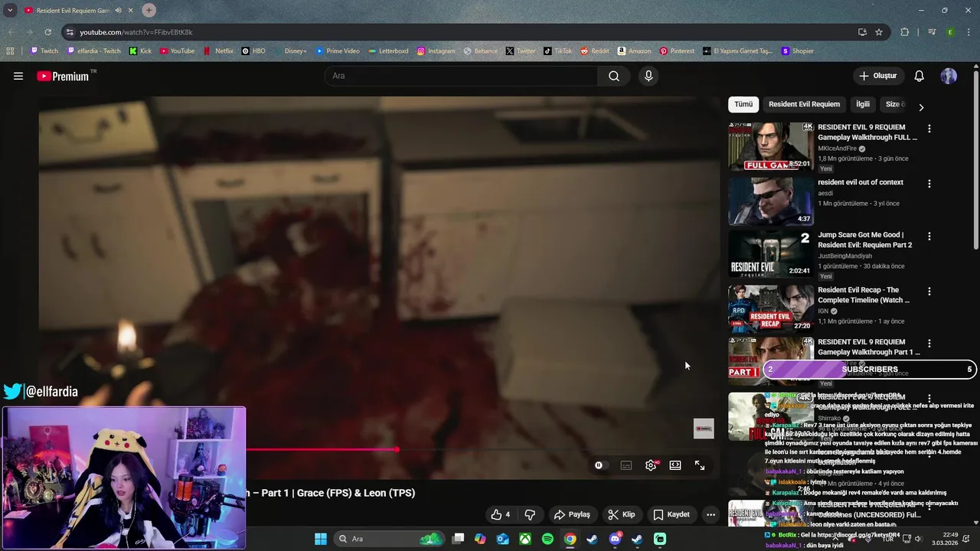View site information icon in address bar
The width and height of the screenshot is (980, 551).
click(70, 32)
